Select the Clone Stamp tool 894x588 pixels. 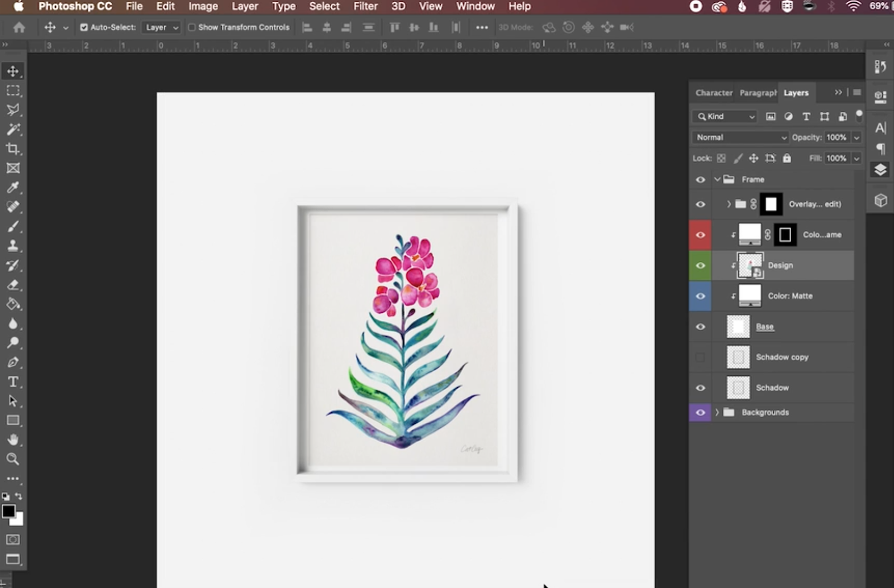13,246
